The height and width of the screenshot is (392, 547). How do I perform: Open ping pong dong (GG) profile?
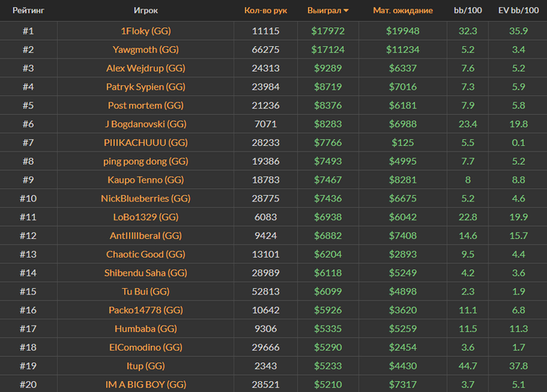146,161
